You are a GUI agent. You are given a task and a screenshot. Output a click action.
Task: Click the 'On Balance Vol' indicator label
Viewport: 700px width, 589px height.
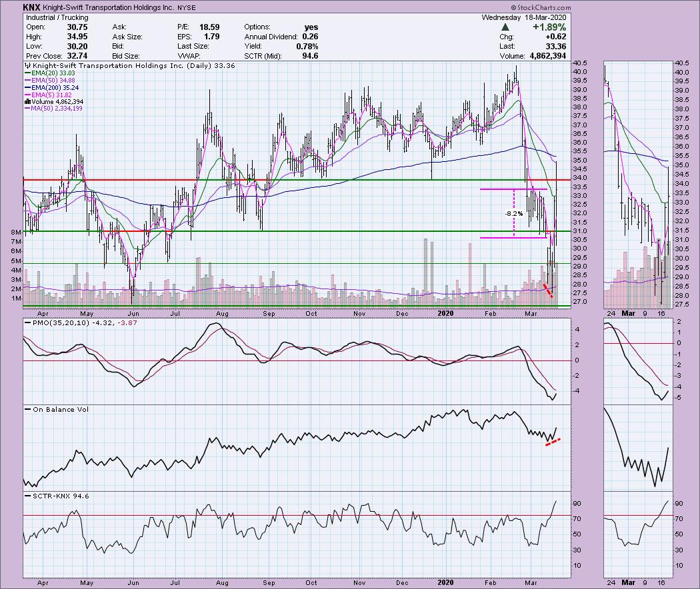[61, 409]
